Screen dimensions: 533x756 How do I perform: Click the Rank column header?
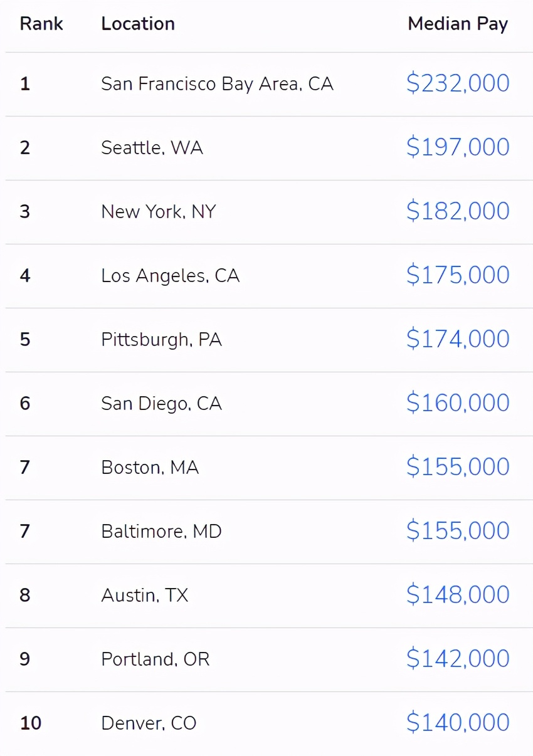pyautogui.click(x=41, y=24)
